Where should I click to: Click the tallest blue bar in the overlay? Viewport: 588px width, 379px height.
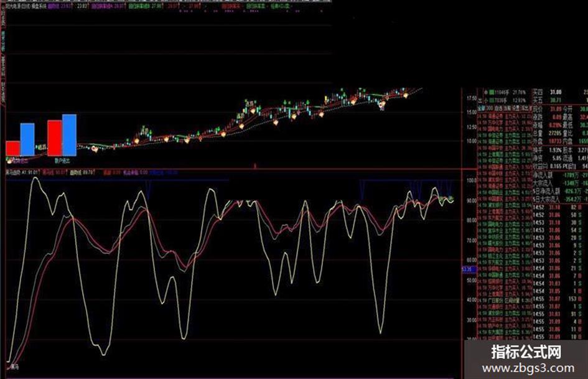69,135
